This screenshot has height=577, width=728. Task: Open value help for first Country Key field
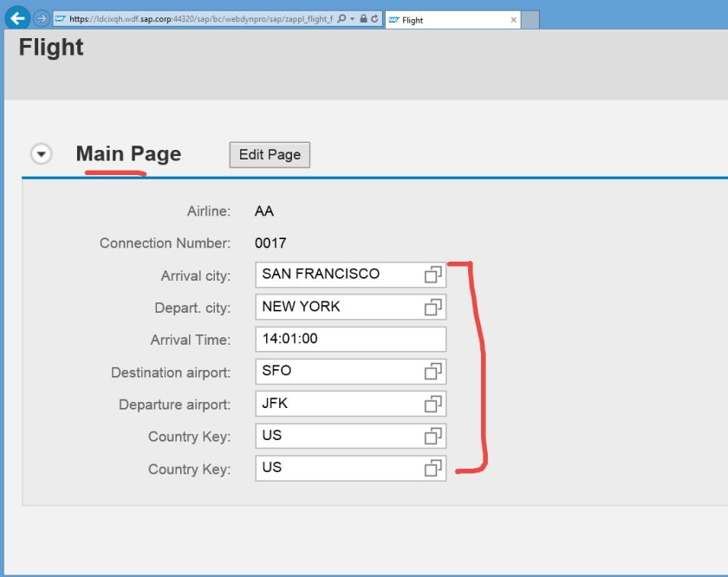(433, 436)
